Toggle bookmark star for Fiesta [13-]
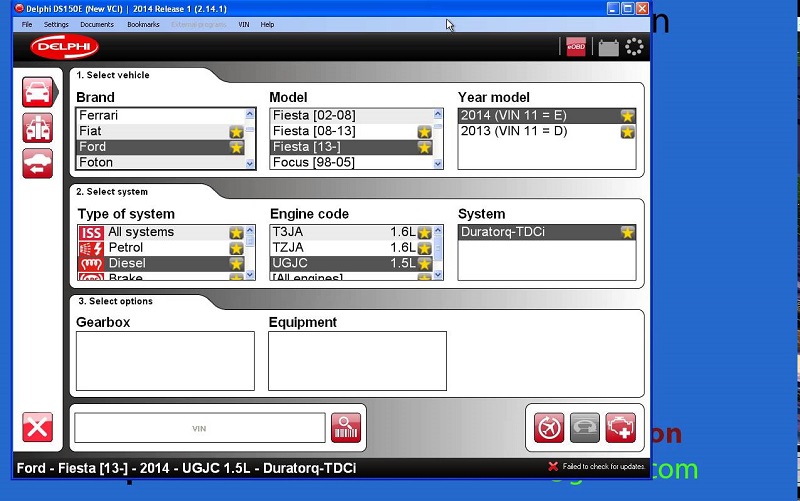 click(424, 147)
